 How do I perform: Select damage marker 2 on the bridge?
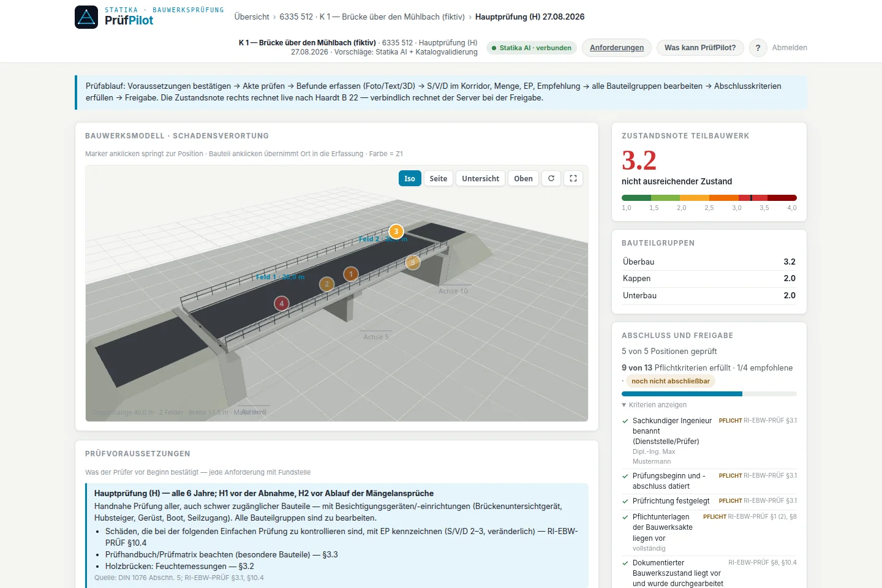(327, 284)
